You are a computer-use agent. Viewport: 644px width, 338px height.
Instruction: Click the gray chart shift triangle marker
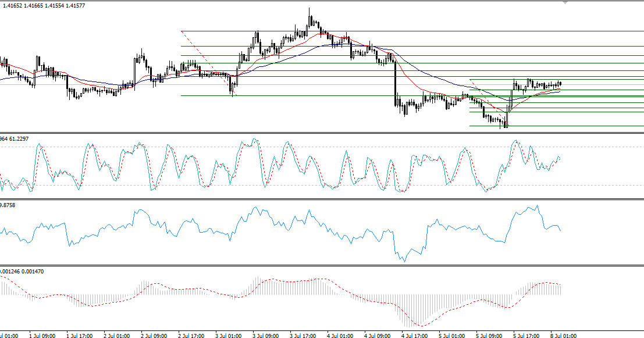point(565,2)
